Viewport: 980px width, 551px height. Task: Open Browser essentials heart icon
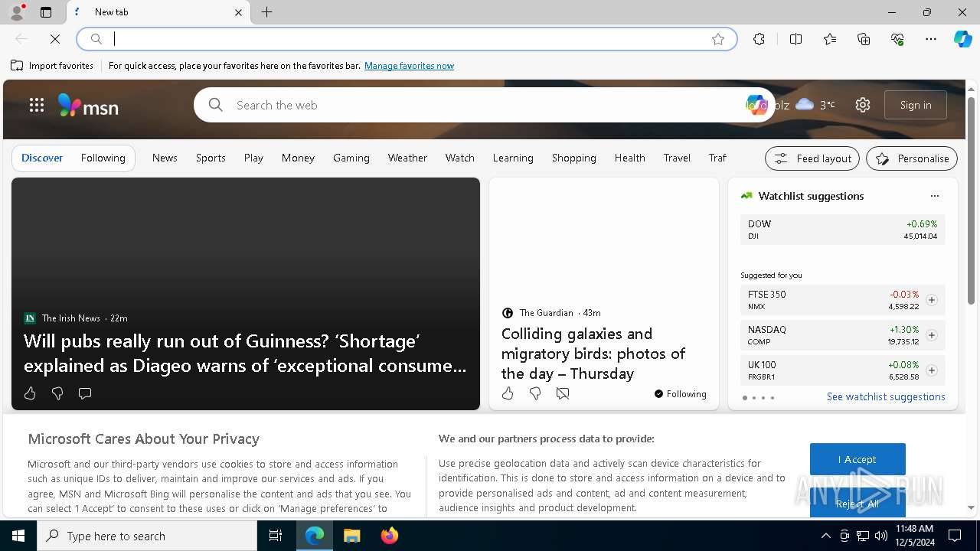point(897,39)
